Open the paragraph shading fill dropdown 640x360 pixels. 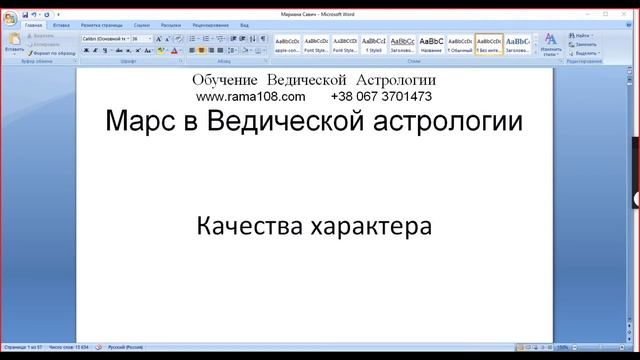(247, 51)
